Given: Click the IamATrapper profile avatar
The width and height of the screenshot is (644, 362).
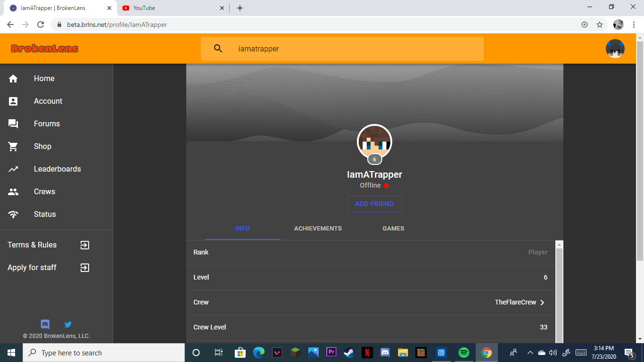Looking at the screenshot, I should pyautogui.click(x=375, y=141).
